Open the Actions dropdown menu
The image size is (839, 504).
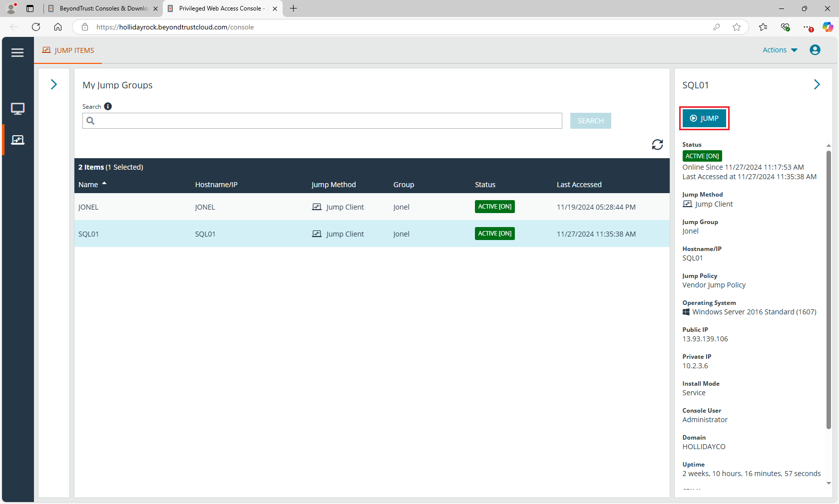780,50
